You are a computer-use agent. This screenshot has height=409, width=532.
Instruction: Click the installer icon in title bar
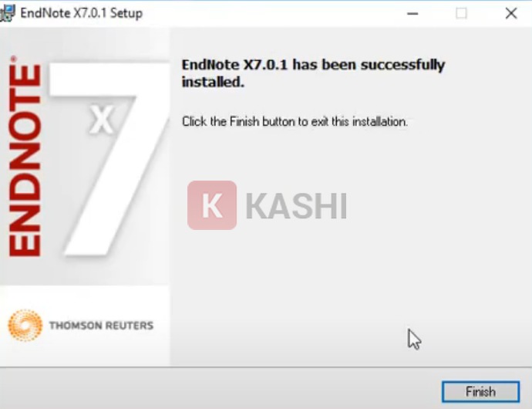(7, 13)
